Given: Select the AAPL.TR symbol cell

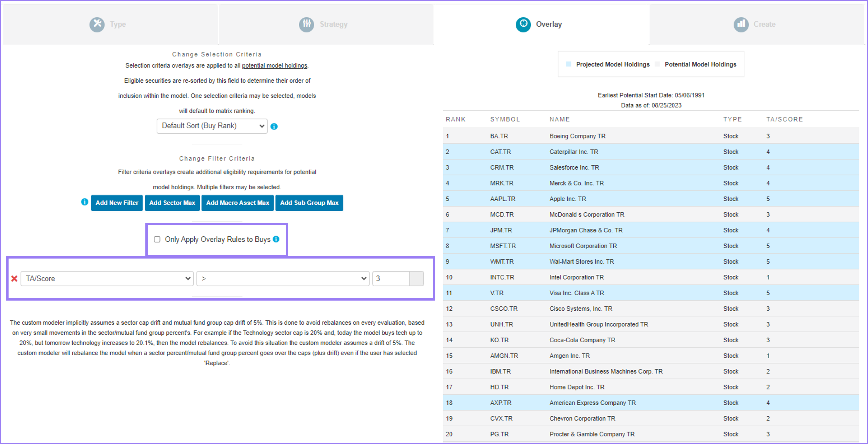Looking at the screenshot, I should tap(503, 199).
